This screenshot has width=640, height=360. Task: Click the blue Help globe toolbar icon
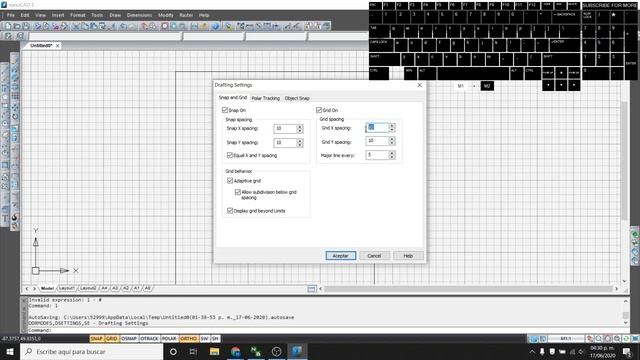point(215,26)
